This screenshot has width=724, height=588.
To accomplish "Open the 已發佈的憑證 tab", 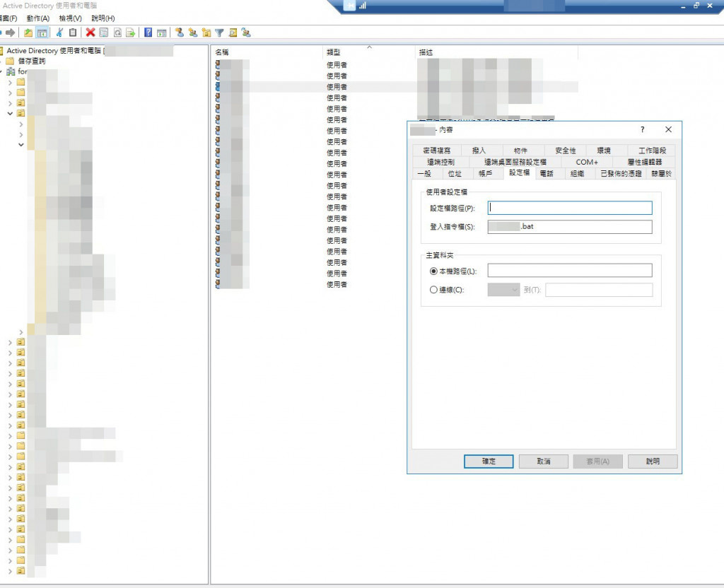I will (621, 174).
